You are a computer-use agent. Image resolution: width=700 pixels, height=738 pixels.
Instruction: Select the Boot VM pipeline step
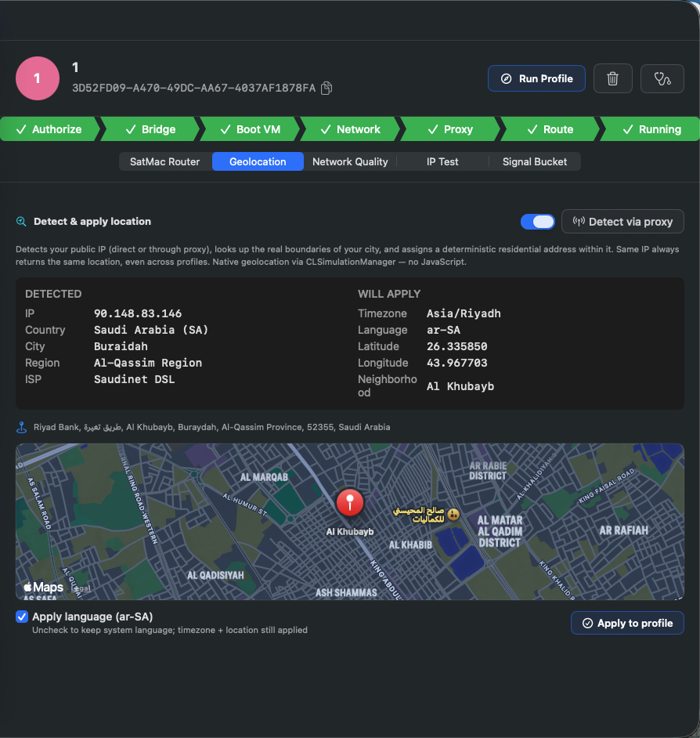251,129
